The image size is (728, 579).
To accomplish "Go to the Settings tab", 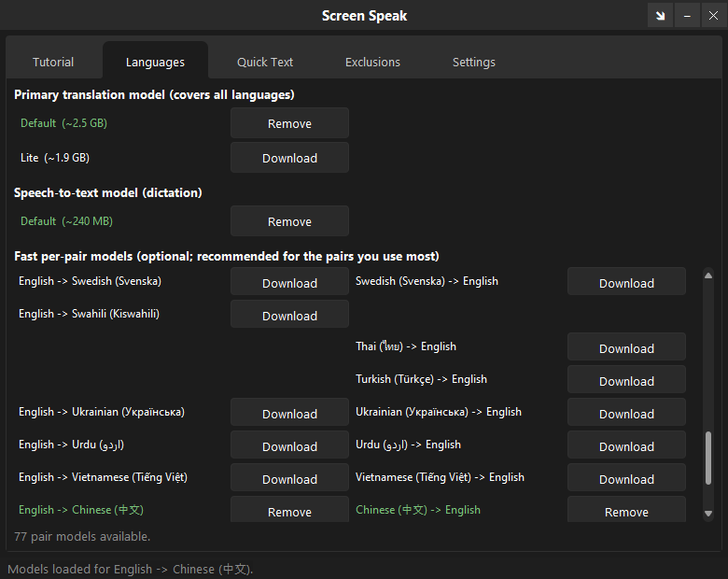I will [474, 62].
